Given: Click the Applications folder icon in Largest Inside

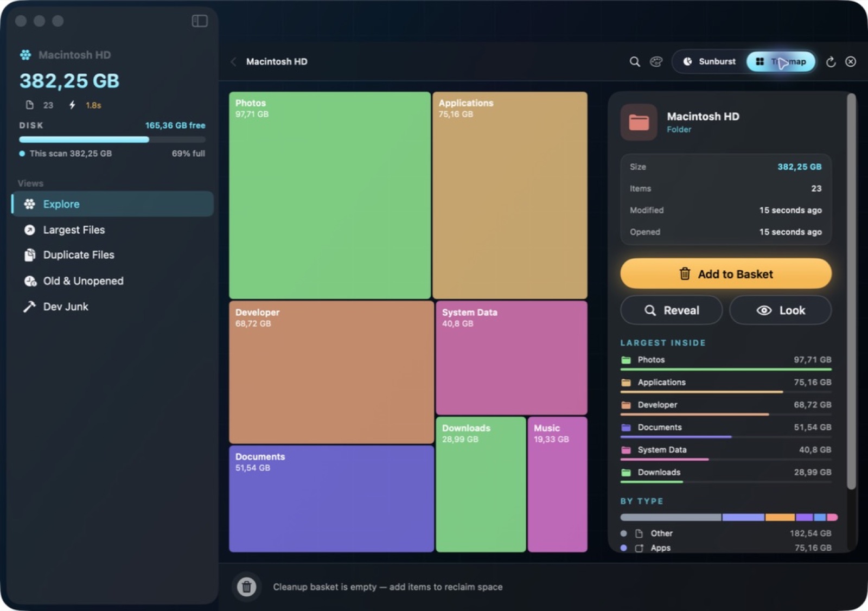Looking at the screenshot, I should point(626,383).
